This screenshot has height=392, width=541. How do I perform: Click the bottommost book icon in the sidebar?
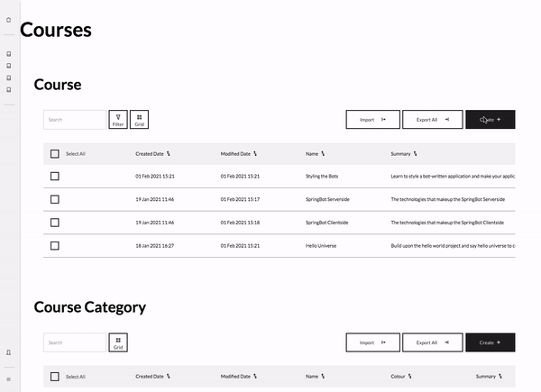pos(9,89)
